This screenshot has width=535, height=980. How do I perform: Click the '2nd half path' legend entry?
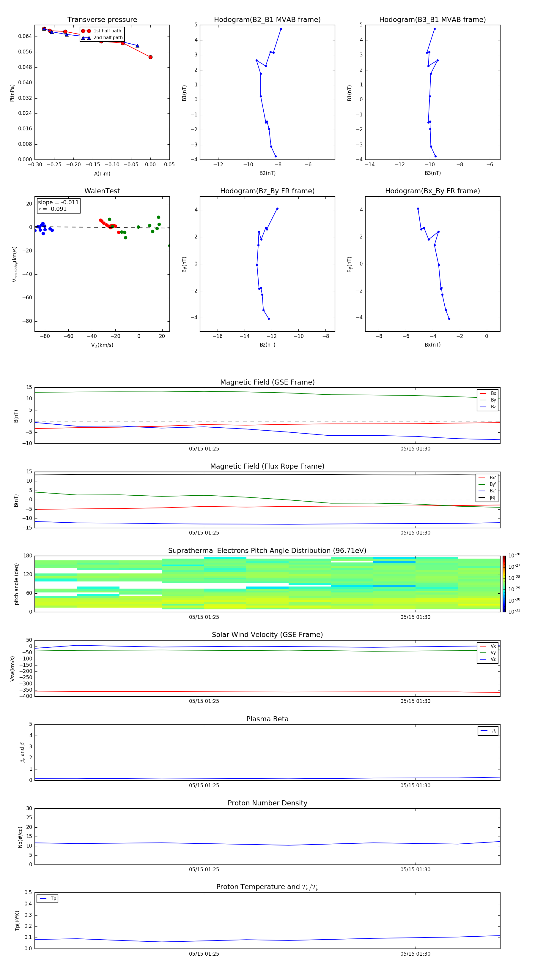102,38
